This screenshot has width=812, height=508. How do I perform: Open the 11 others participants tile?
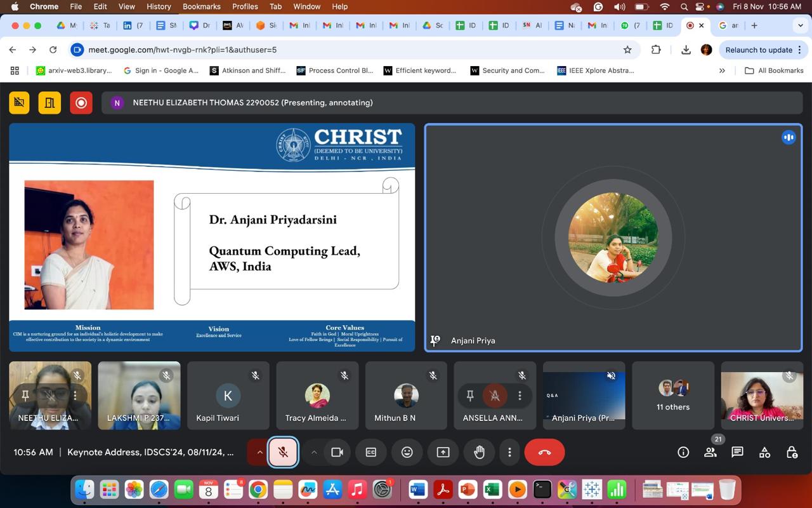[x=672, y=395]
